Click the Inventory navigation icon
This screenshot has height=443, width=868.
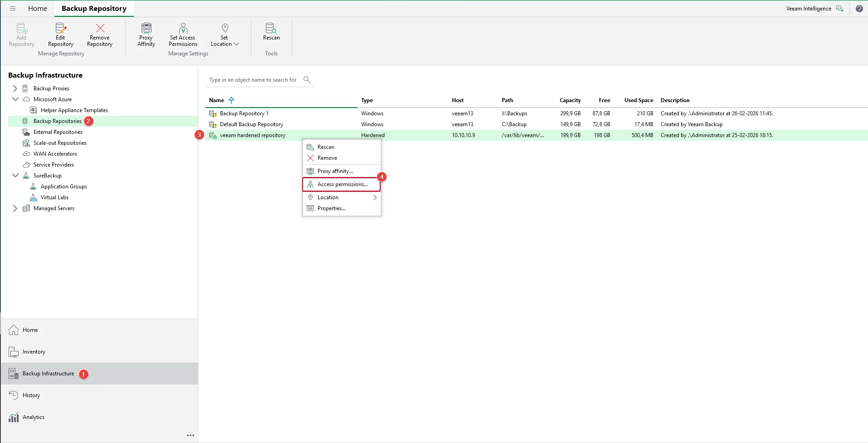pos(14,352)
